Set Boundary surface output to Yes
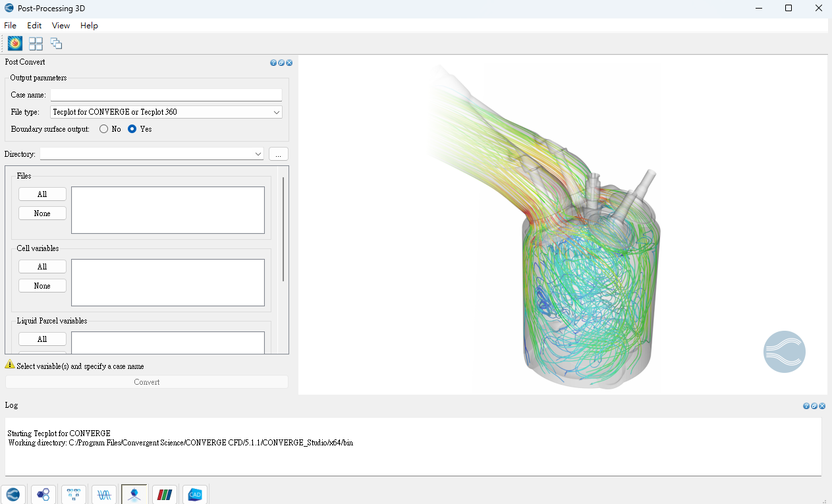 point(132,129)
